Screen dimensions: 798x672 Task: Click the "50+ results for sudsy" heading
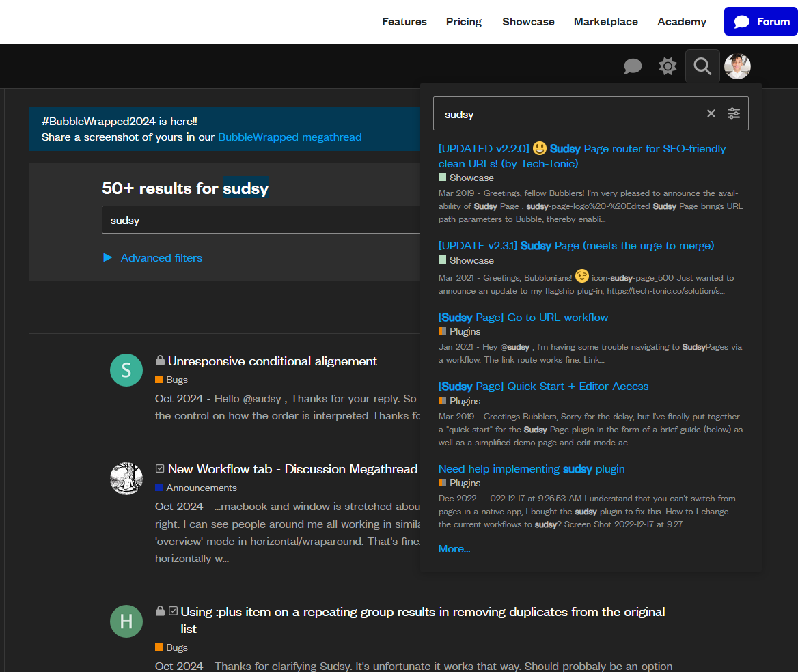(185, 188)
